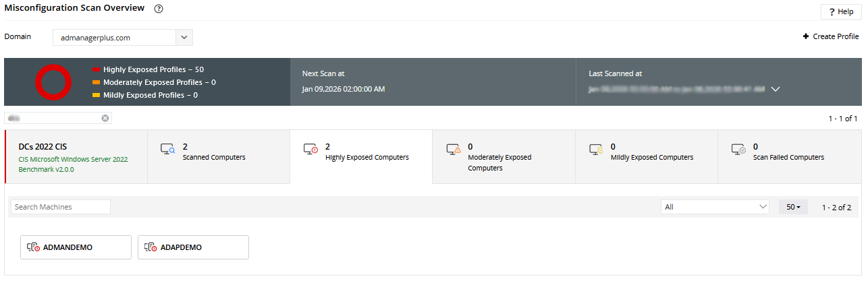Viewport: 868px width, 281px height.
Task: Click the '1 - 2 of 2' machine count
Action: [x=836, y=208]
